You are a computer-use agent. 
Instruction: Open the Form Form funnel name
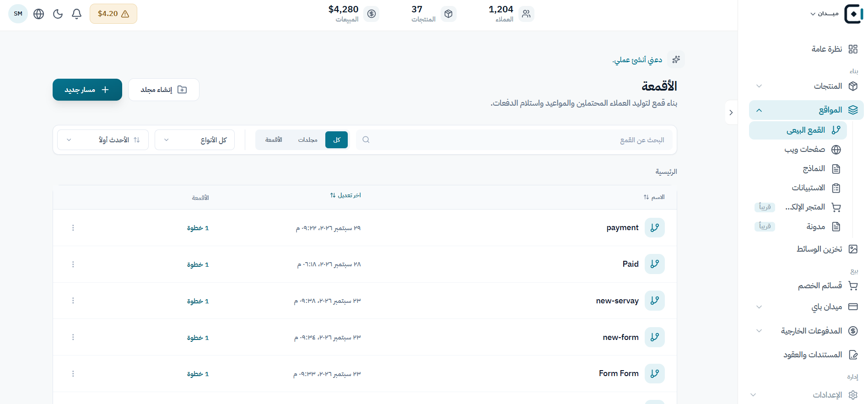pos(619,373)
